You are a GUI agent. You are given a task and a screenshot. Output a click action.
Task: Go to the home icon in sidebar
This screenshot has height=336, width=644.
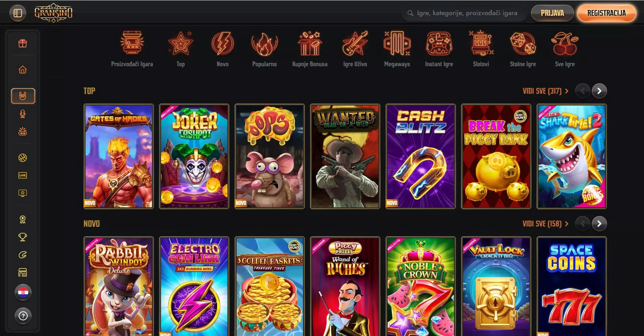tap(22, 70)
